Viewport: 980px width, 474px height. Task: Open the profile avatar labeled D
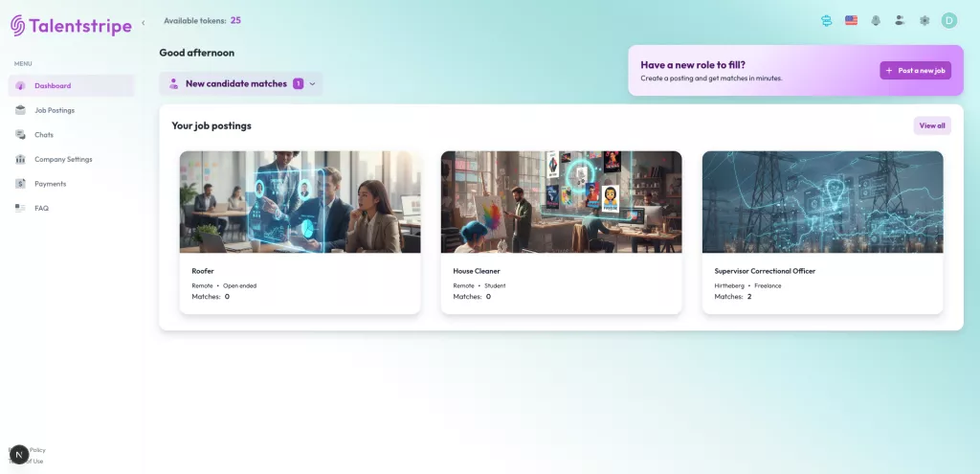(x=948, y=21)
